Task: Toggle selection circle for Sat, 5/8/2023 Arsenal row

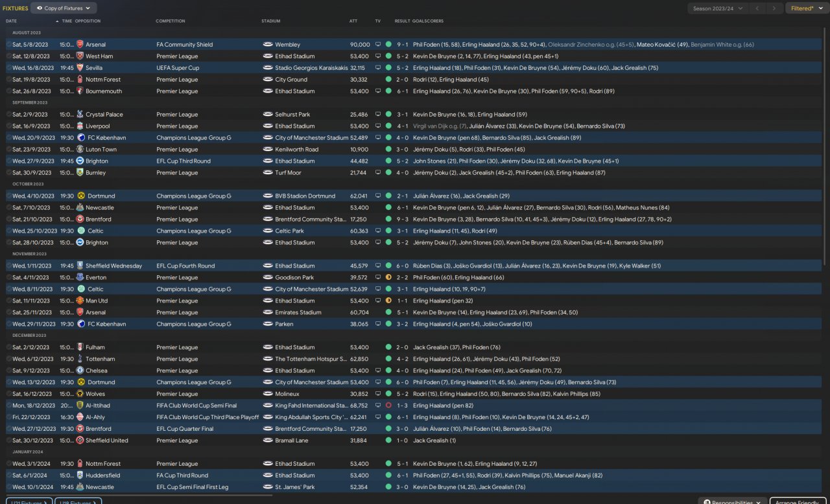Action: [9, 45]
